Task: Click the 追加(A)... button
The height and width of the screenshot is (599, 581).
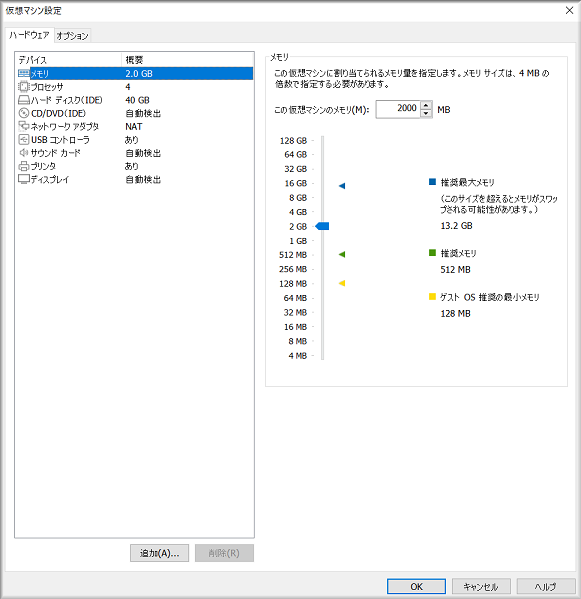Action: 159,553
